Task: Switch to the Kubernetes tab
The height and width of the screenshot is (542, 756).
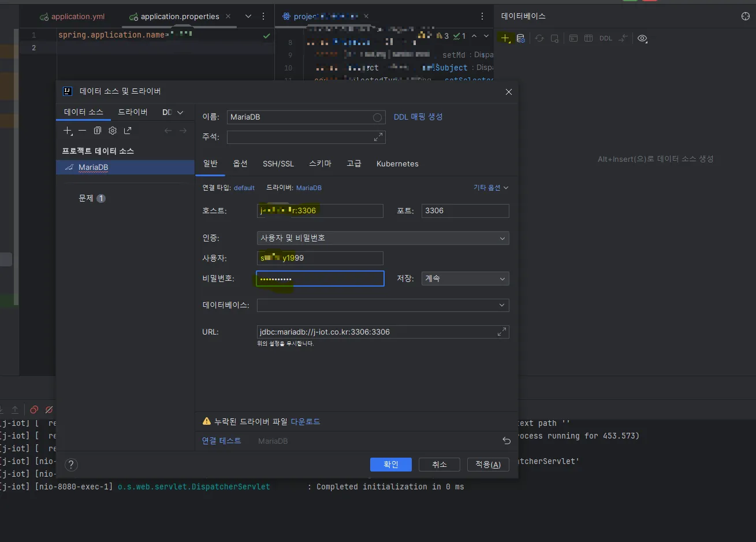Action: (397, 164)
